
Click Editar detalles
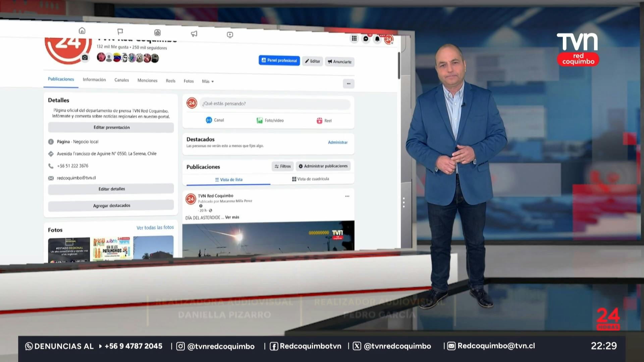111,189
